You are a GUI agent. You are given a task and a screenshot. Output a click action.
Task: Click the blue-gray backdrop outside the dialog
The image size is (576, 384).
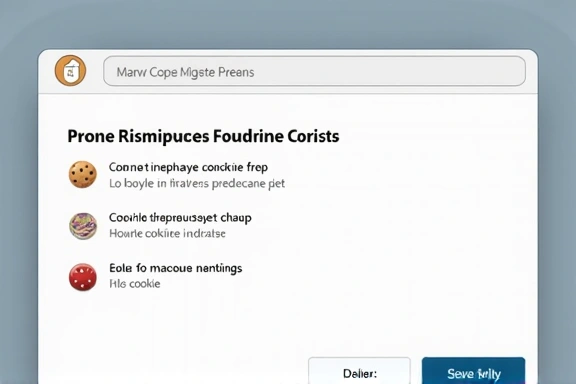pyautogui.click(x=288, y=22)
